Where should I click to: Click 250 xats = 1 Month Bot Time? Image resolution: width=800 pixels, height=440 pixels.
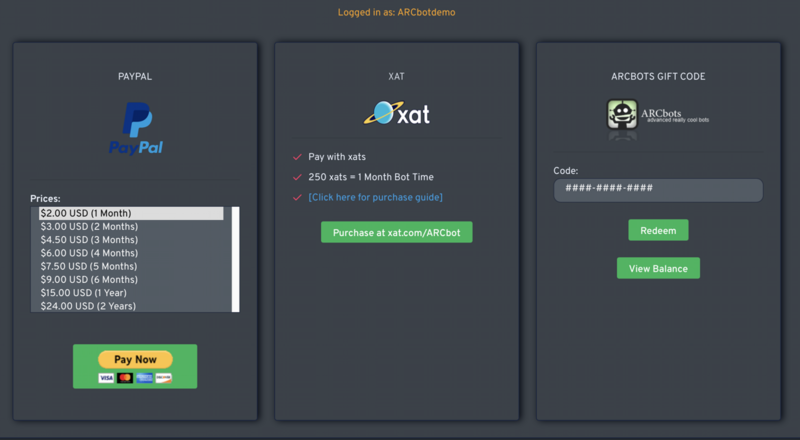(x=371, y=177)
